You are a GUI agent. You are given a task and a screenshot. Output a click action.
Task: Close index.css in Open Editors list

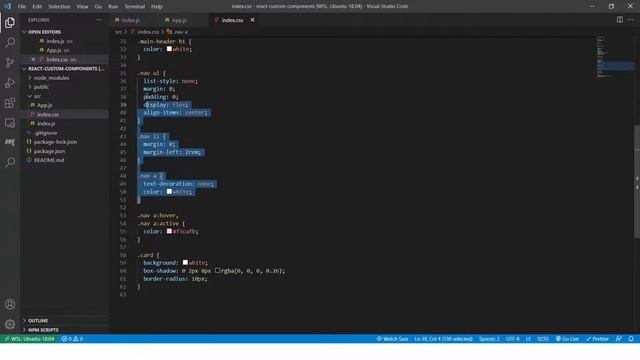(33, 60)
